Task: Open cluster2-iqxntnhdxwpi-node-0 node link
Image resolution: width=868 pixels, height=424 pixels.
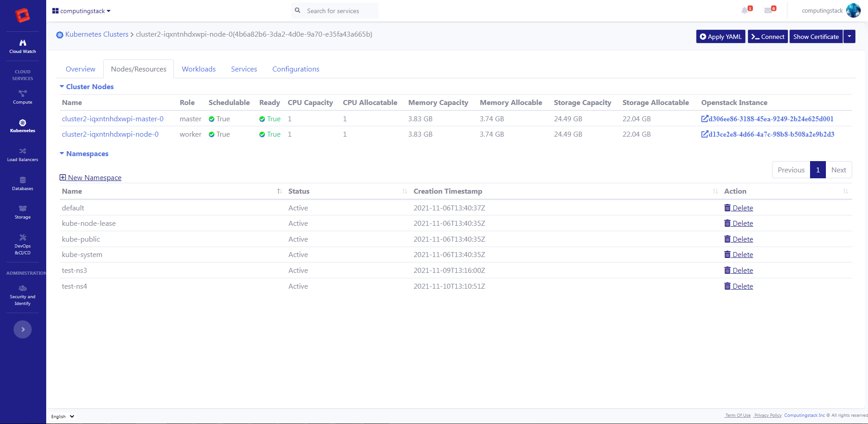Action: (110, 134)
